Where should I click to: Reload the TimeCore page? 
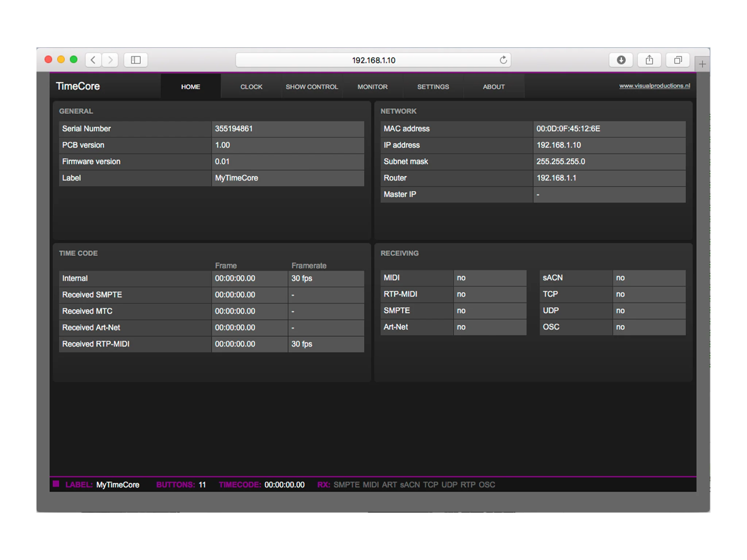coord(503,60)
